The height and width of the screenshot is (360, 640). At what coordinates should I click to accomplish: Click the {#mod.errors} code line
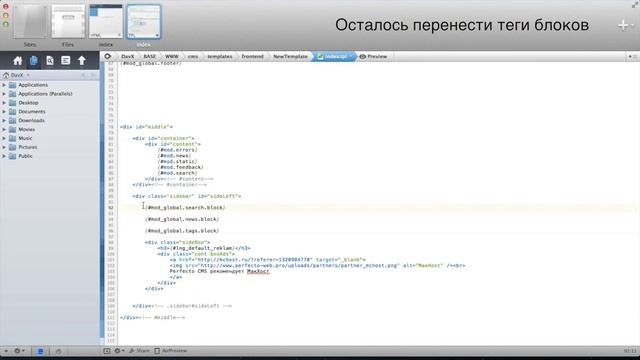click(x=178, y=150)
